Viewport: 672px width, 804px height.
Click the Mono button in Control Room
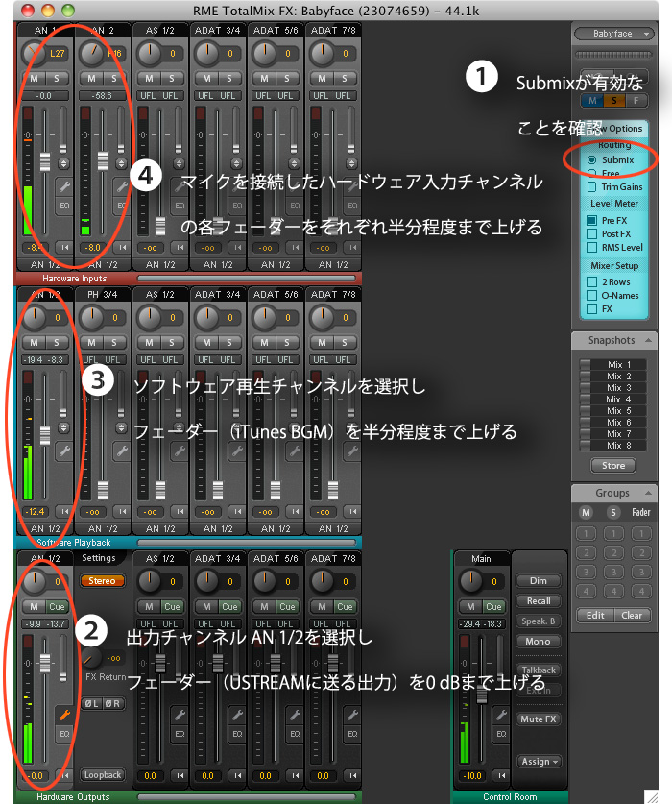pos(539,641)
